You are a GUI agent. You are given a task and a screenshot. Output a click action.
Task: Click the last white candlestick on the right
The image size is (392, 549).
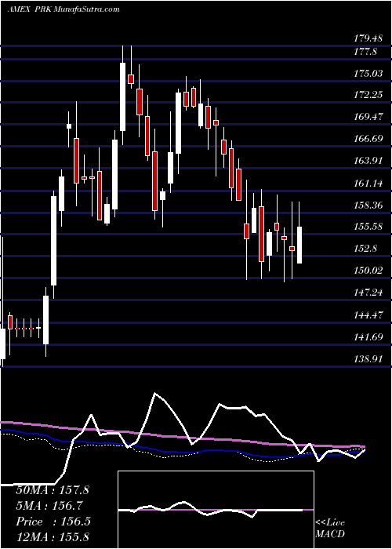click(299, 245)
